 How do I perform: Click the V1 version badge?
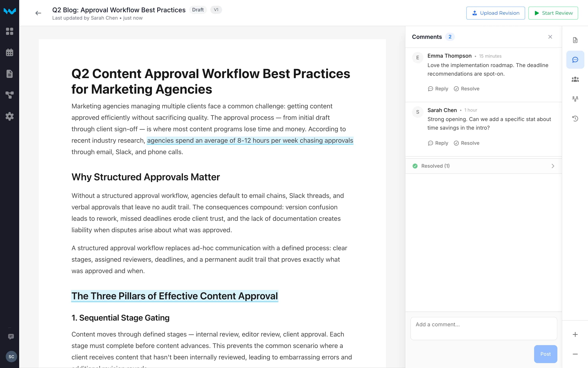tap(216, 10)
